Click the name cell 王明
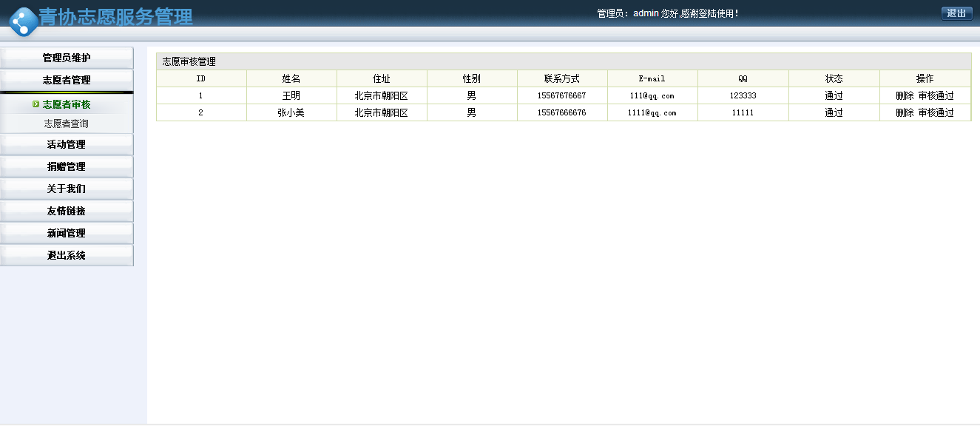The image size is (980, 426). (291, 95)
